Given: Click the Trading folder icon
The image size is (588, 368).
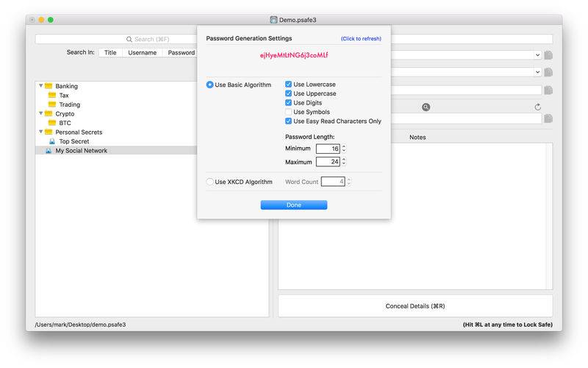Looking at the screenshot, I should pyautogui.click(x=52, y=105).
